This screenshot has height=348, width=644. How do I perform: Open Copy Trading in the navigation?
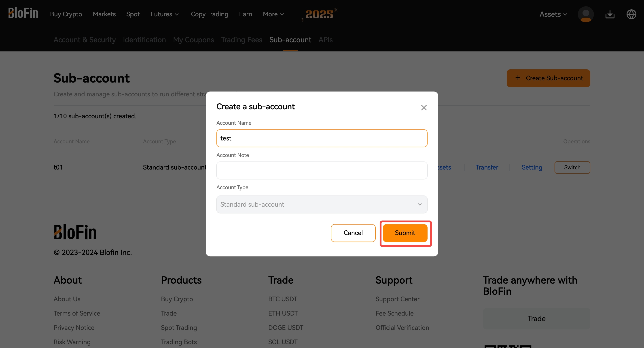click(210, 14)
